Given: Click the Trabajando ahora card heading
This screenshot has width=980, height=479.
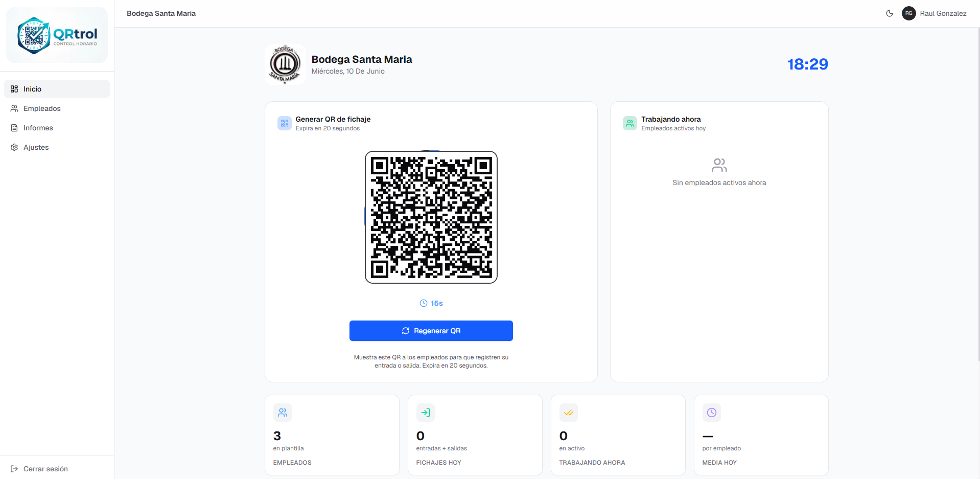Looking at the screenshot, I should click(x=671, y=119).
